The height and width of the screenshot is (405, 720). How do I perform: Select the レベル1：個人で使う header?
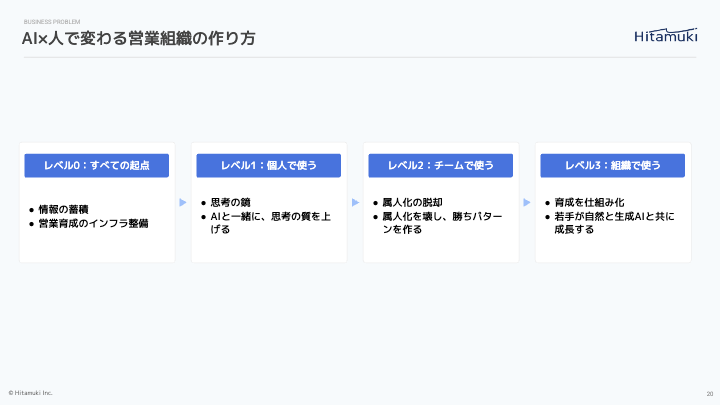point(269,165)
